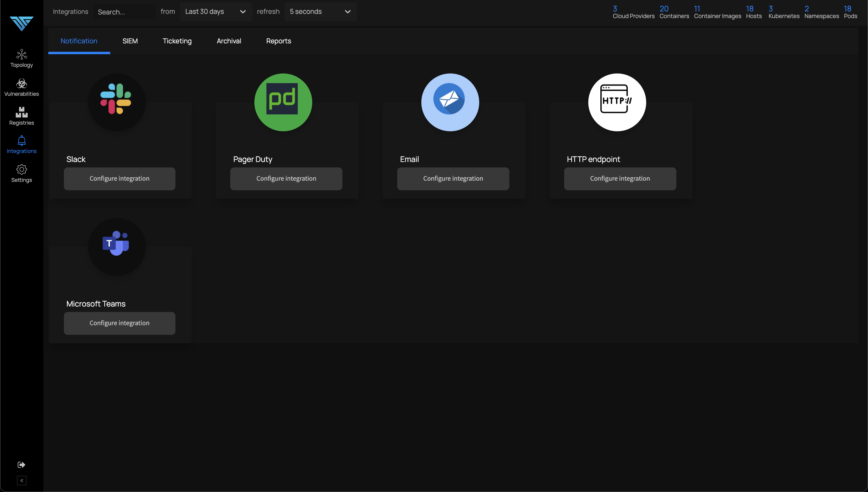Click the 11 Container Images counter
This screenshot has width=868, height=492.
click(x=717, y=12)
